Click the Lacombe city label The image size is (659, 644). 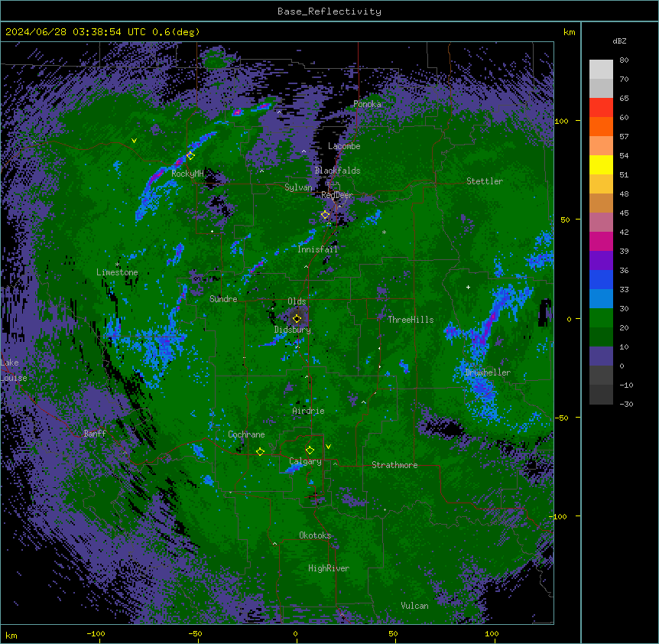pyautogui.click(x=344, y=146)
